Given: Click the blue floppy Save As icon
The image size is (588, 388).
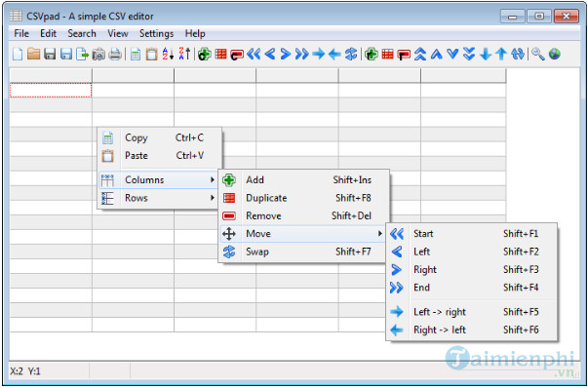Looking at the screenshot, I should click(x=66, y=54).
